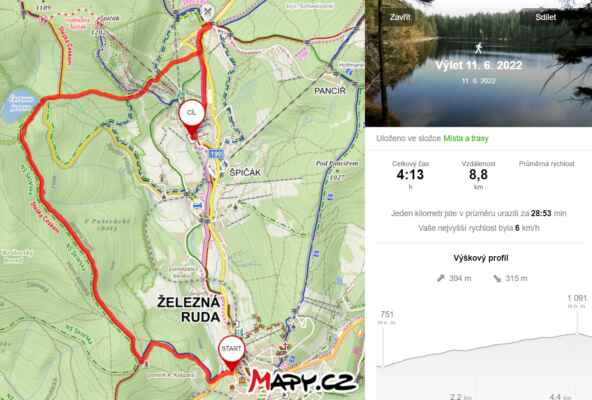Click the crossed-tools icon at map top
The width and height of the screenshot is (592, 400).
coord(206,11)
